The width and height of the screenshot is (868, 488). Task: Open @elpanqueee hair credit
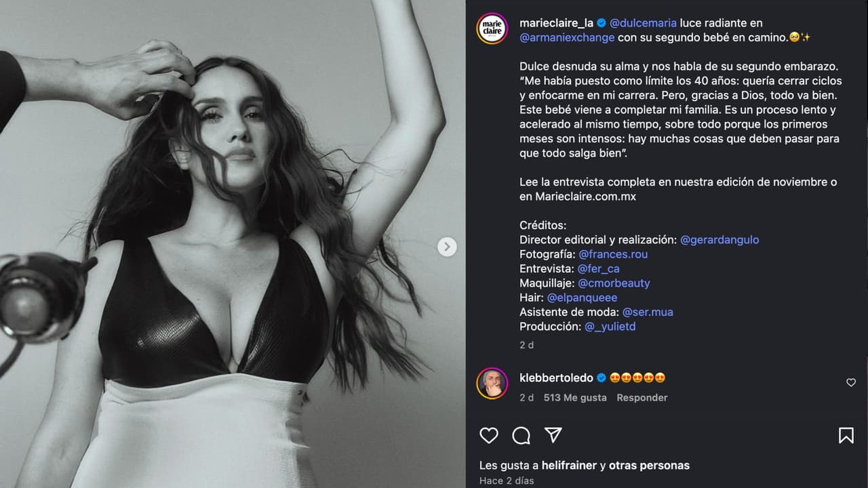tap(582, 298)
